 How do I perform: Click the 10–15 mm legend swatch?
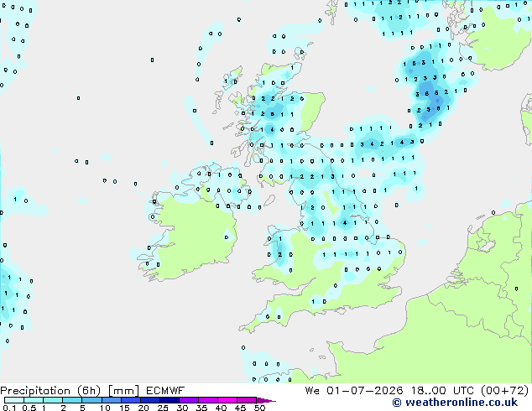point(111,400)
